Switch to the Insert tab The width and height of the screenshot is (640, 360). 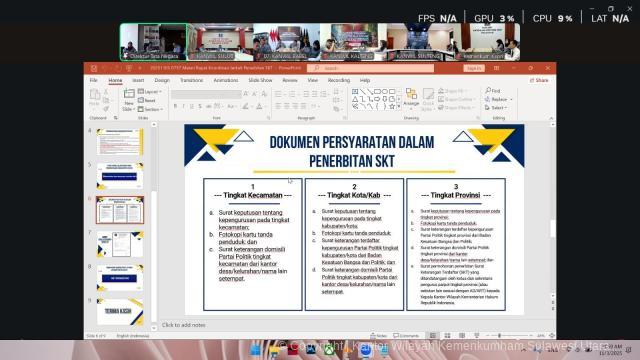138,80
